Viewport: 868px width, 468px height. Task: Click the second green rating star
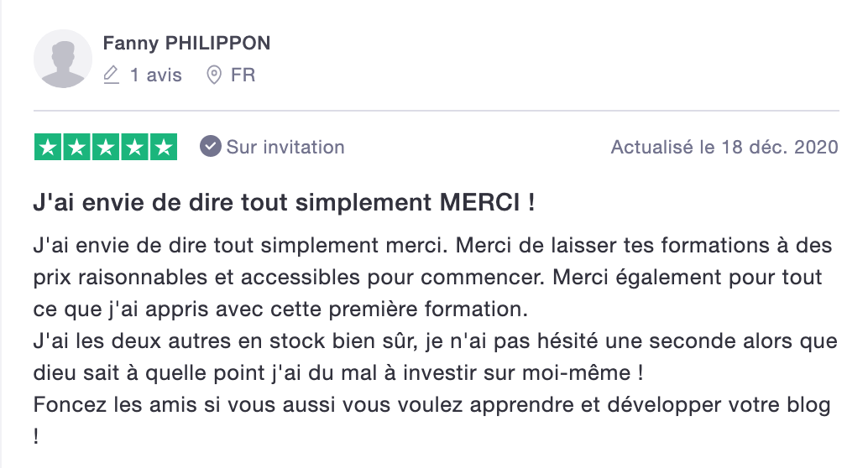tap(77, 147)
